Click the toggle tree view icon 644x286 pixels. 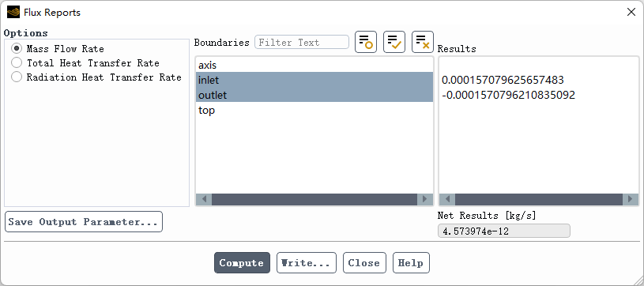coord(366,42)
